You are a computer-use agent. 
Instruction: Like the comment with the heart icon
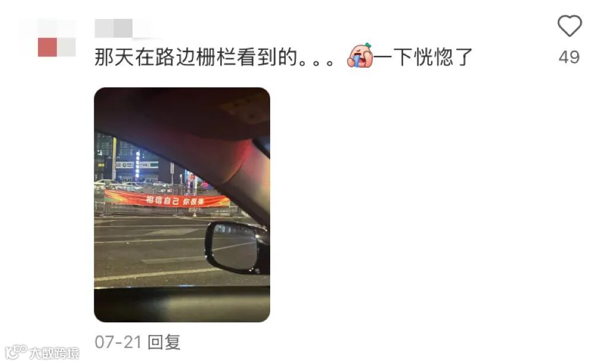point(569,26)
